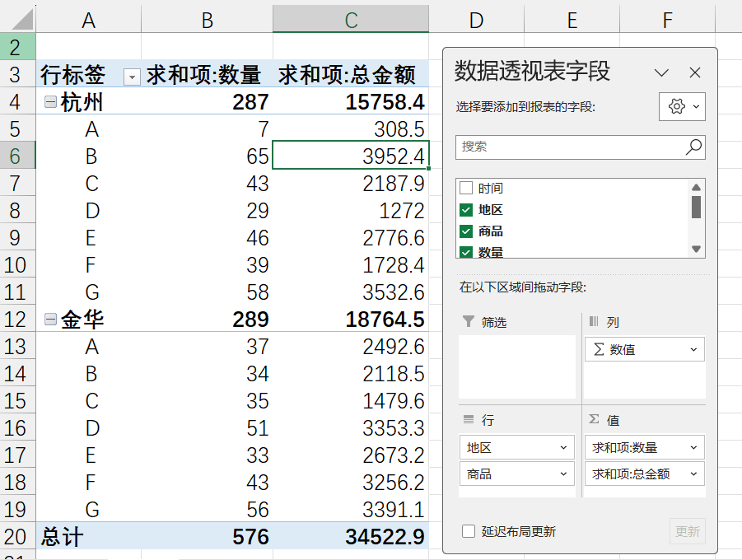Click cell with value 3353.3
742x560 pixels.
[x=351, y=428]
